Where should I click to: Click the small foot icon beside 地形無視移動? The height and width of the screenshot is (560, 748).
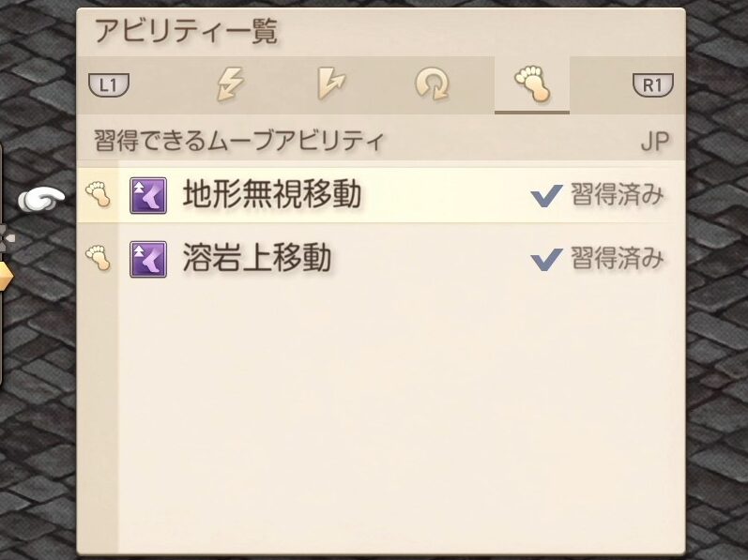pyautogui.click(x=98, y=196)
